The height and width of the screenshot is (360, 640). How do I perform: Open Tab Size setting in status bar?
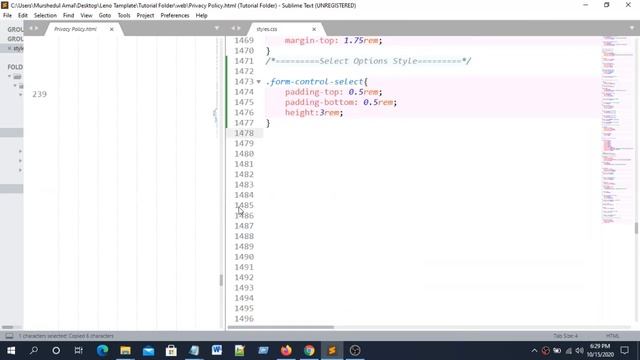(x=565, y=336)
